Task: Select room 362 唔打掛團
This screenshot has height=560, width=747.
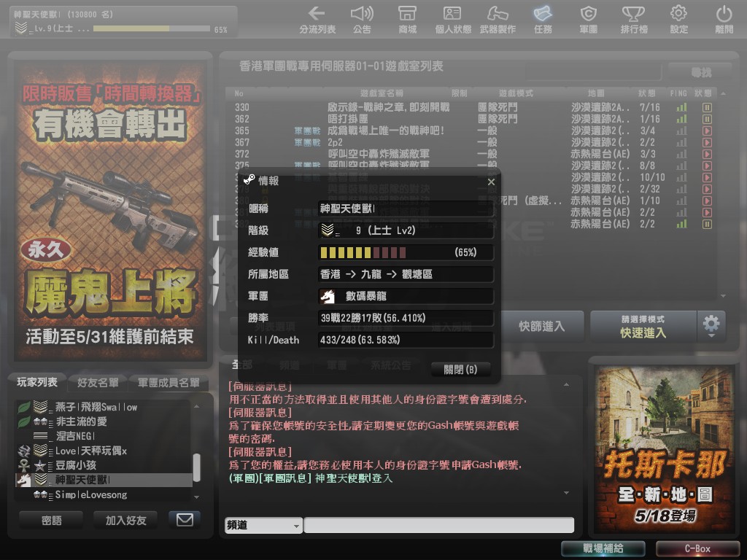Action: tap(472, 119)
